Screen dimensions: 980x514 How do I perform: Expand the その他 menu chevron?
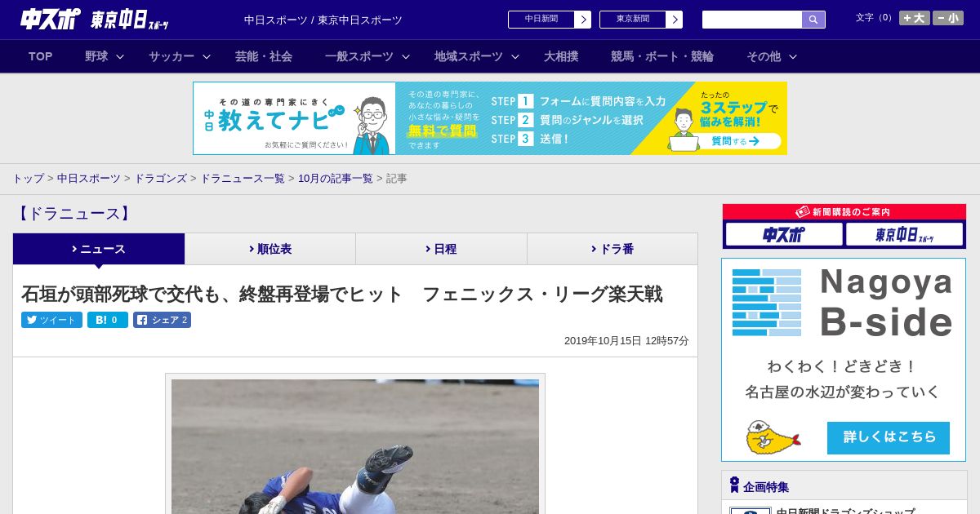click(x=793, y=56)
